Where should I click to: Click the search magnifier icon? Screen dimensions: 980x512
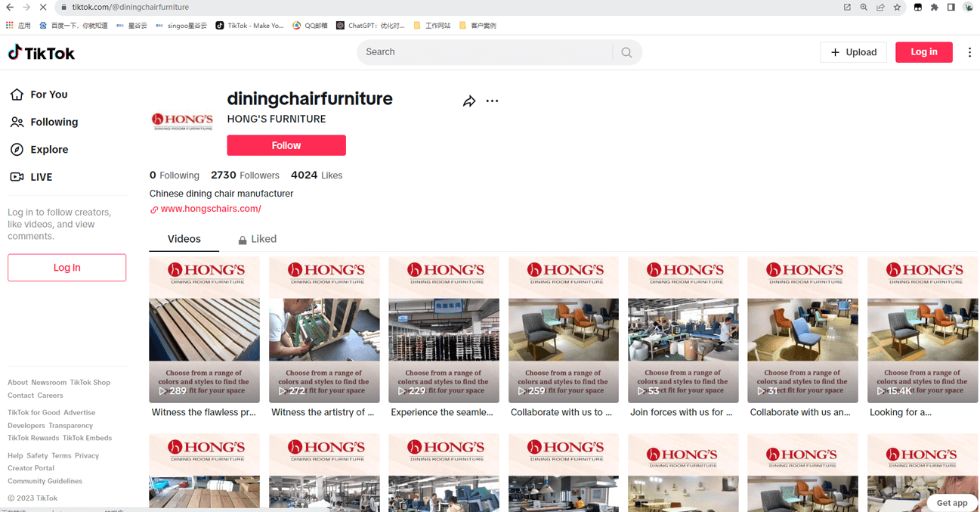pos(626,52)
